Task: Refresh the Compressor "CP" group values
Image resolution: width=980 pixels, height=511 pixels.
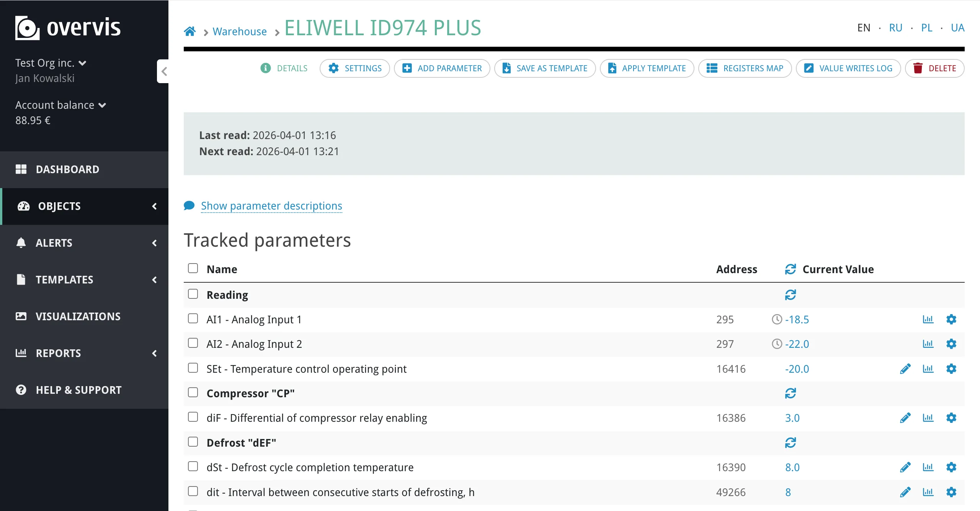Action: 791,393
